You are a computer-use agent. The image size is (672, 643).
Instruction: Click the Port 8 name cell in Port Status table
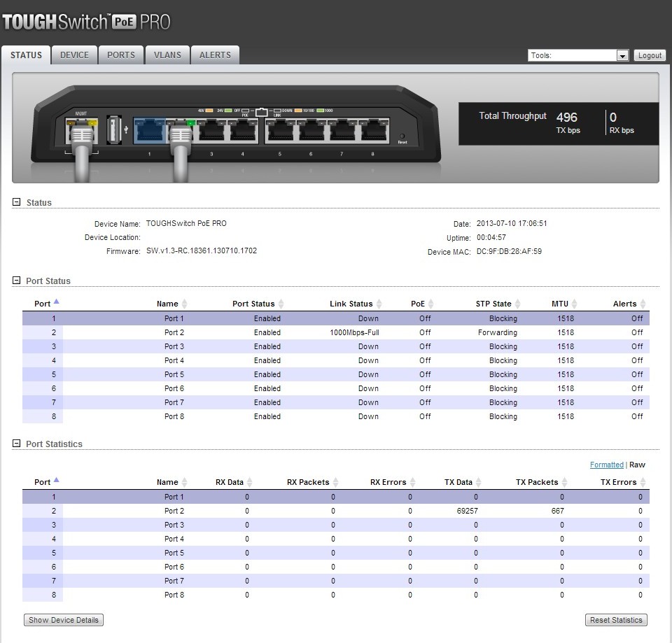(x=174, y=416)
